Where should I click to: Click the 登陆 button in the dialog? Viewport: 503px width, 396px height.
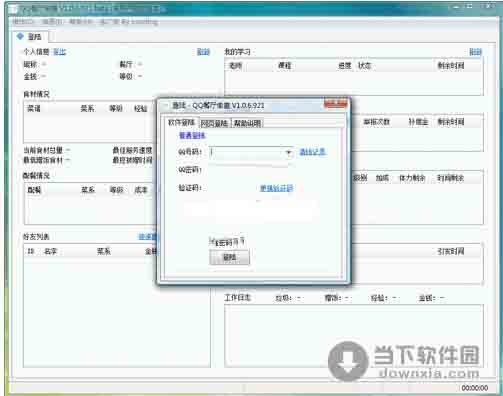(x=229, y=257)
